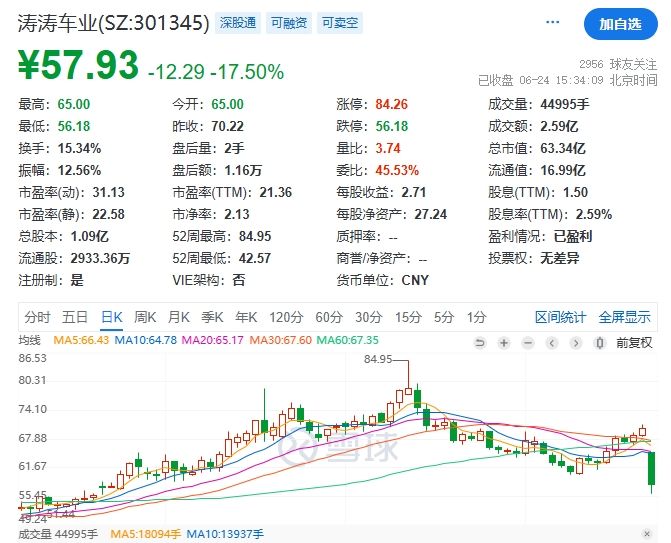Switch to the 60分 chart tab
Image resolution: width=671 pixels, height=543 pixels.
pyautogui.click(x=329, y=317)
